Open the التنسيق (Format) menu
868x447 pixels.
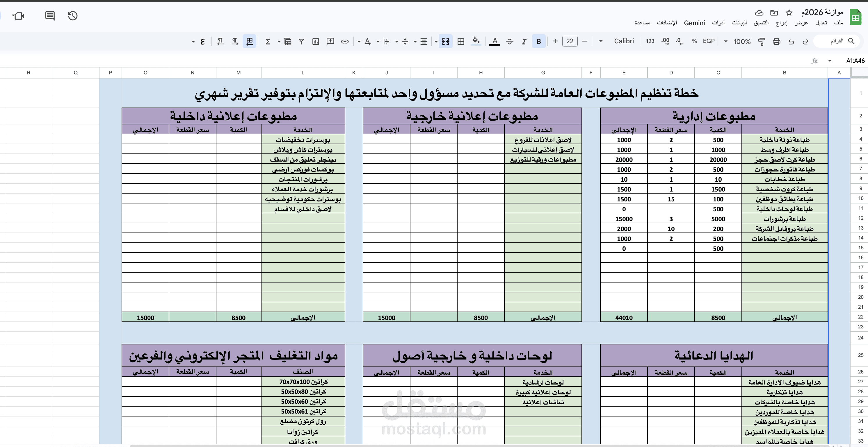pyautogui.click(x=761, y=23)
